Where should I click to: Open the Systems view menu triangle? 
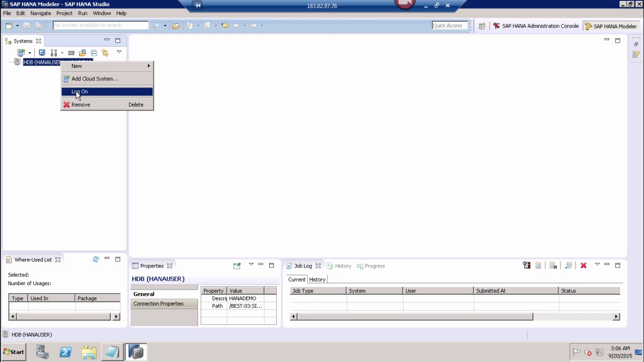click(119, 52)
